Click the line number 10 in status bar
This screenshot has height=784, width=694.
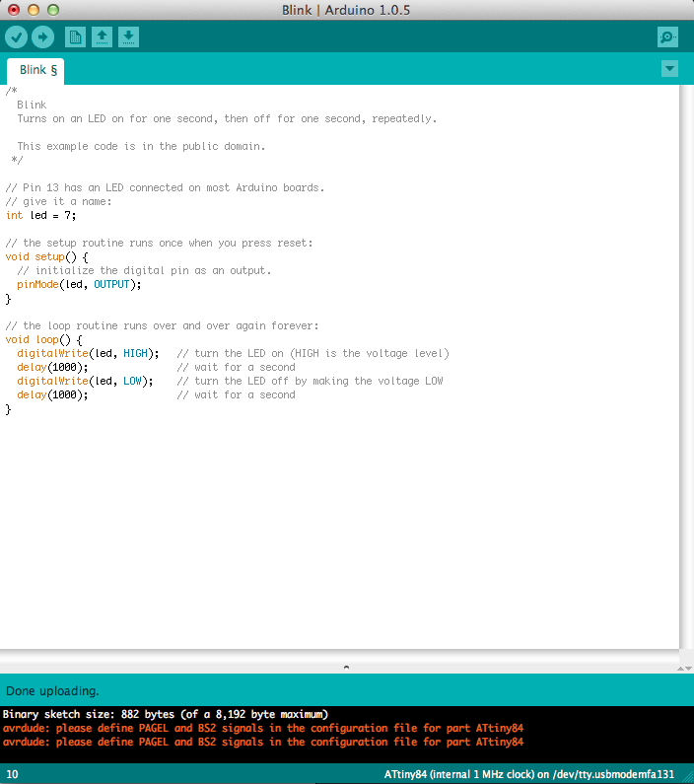click(x=12, y=774)
